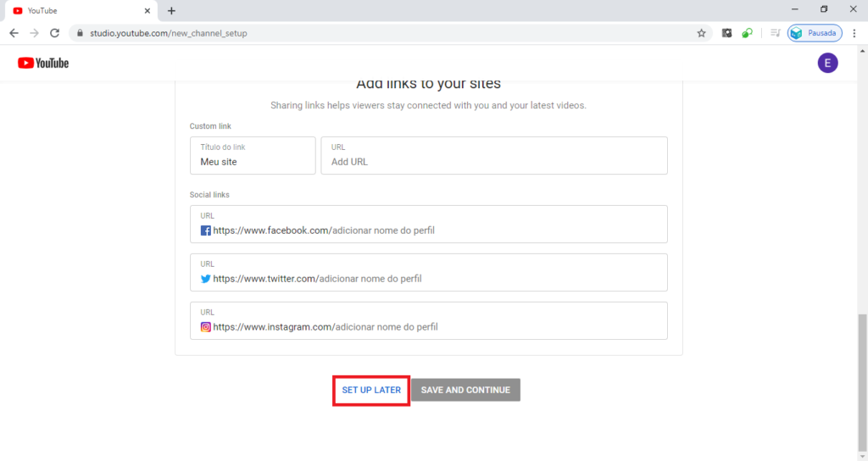
Task: Click the green extension icon in toolbar
Action: (x=747, y=33)
